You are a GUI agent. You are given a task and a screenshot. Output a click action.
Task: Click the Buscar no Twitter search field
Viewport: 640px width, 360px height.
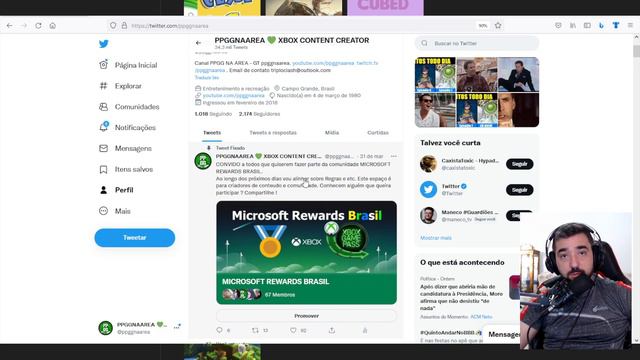pyautogui.click(x=477, y=43)
